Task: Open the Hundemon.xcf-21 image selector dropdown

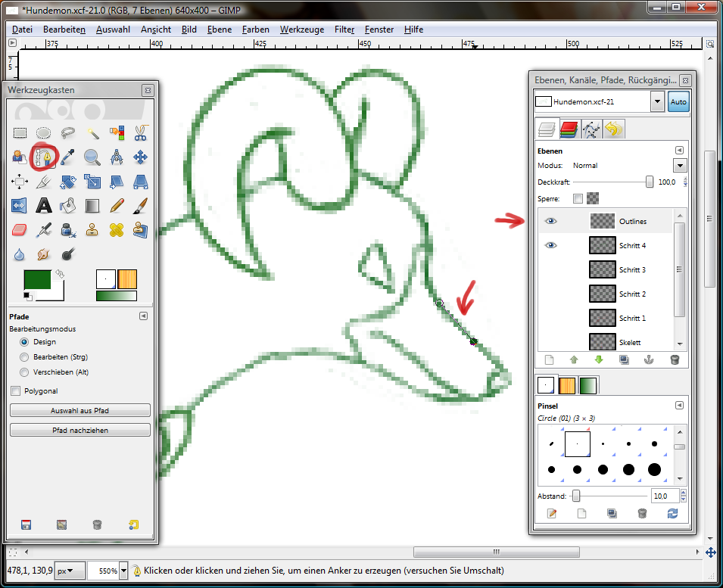Action: [x=657, y=101]
